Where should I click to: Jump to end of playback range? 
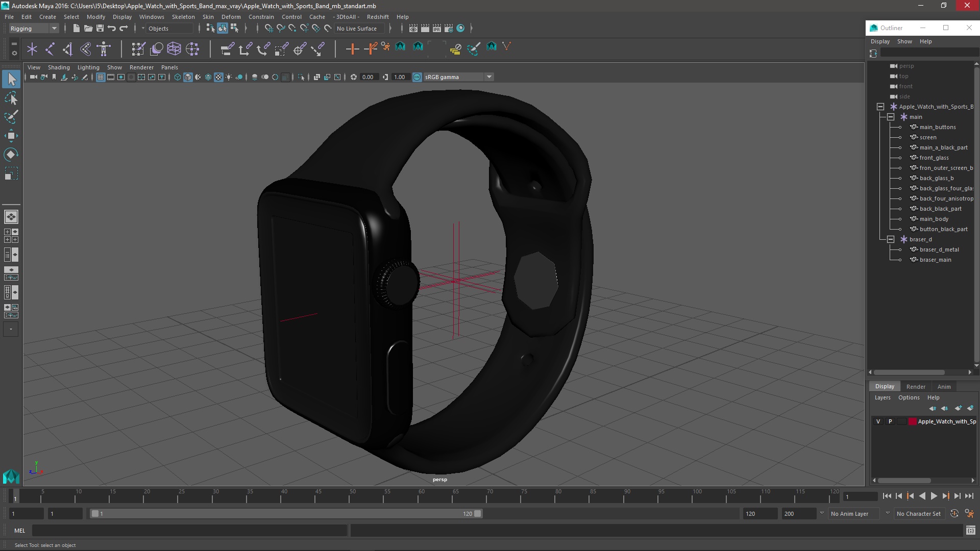[969, 496]
